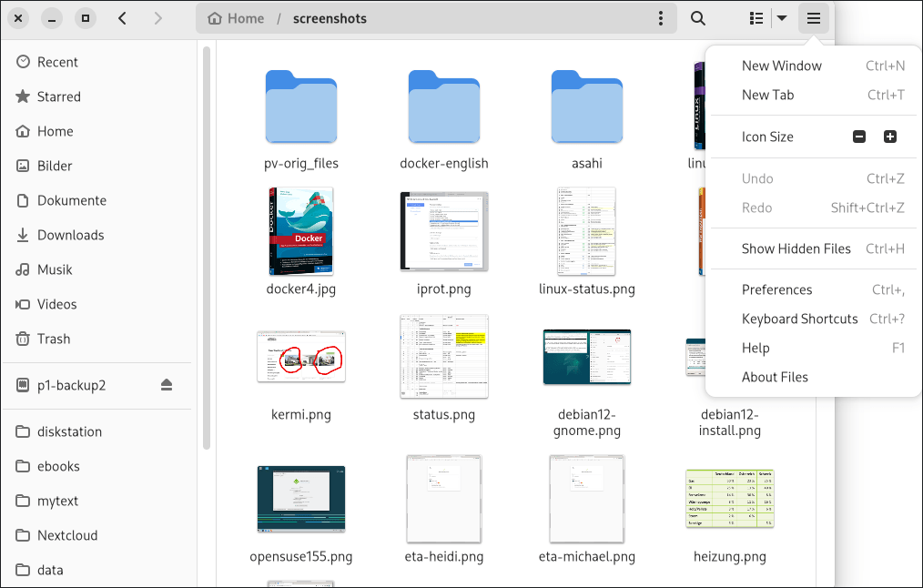The image size is (923, 588).
Task: Open Dokumente in the sidebar
Action: point(99,201)
